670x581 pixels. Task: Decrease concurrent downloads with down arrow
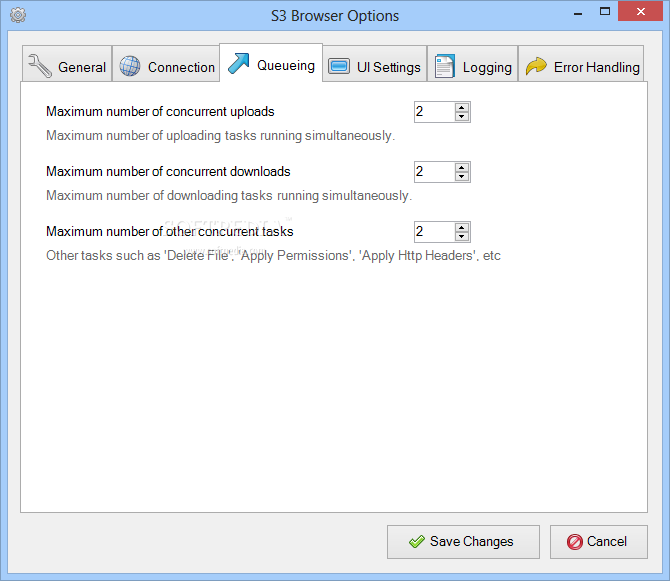tap(461, 176)
